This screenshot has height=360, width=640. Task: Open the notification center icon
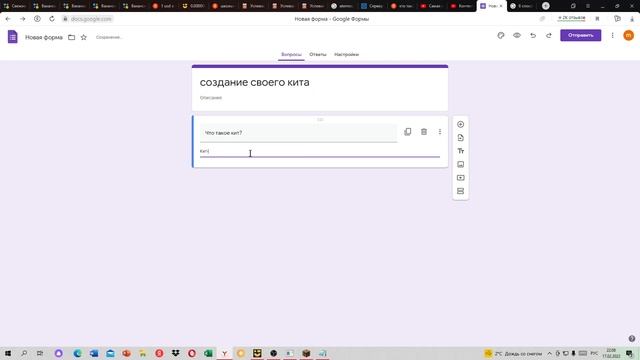(x=629, y=353)
